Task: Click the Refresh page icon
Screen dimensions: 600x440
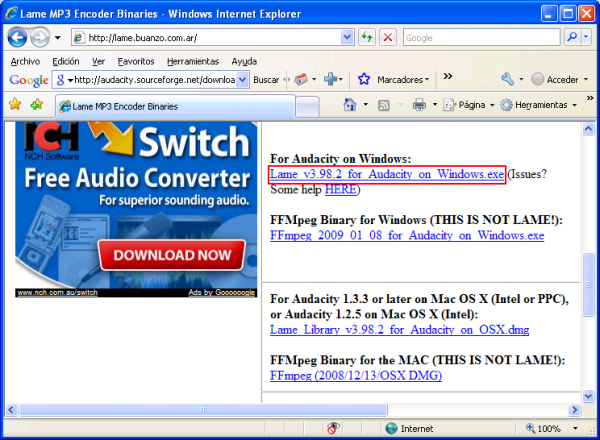Action: point(366,37)
